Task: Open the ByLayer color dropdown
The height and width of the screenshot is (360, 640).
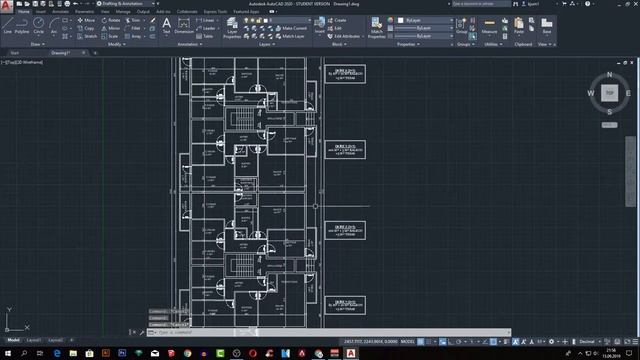Action: [x=424, y=20]
